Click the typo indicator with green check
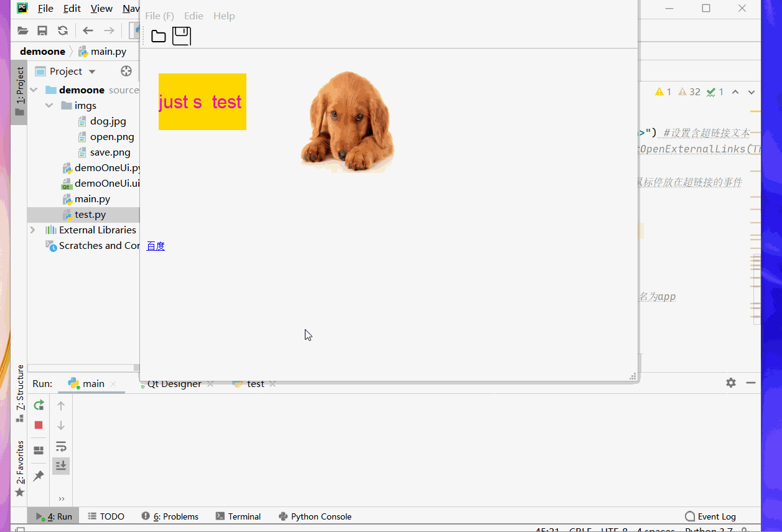Screen dimensions: 782x532 715,92
